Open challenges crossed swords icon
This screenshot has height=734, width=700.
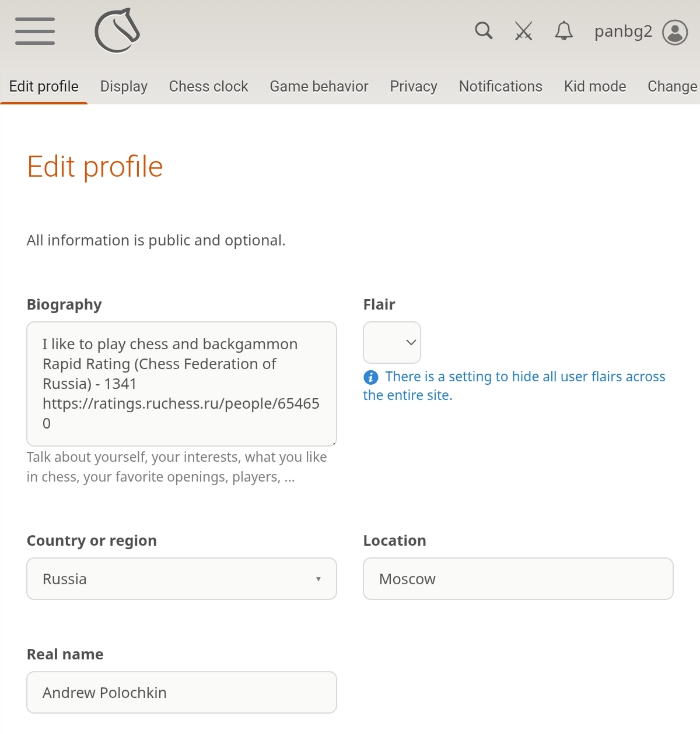[524, 31]
